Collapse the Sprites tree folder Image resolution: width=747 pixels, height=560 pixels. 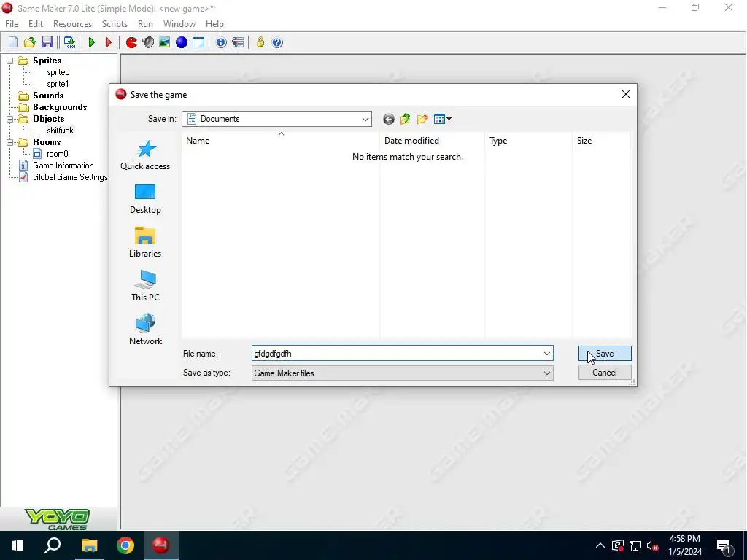(x=9, y=61)
